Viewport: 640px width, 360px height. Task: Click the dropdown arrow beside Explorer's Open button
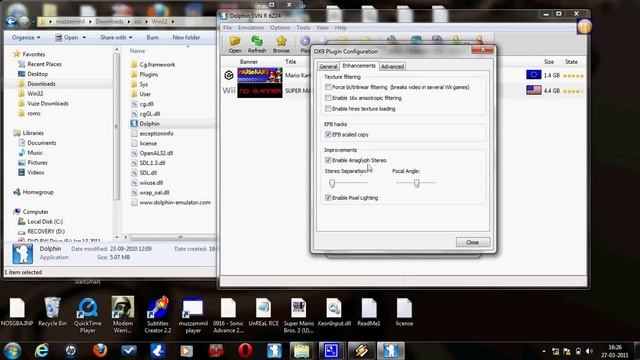84,38
